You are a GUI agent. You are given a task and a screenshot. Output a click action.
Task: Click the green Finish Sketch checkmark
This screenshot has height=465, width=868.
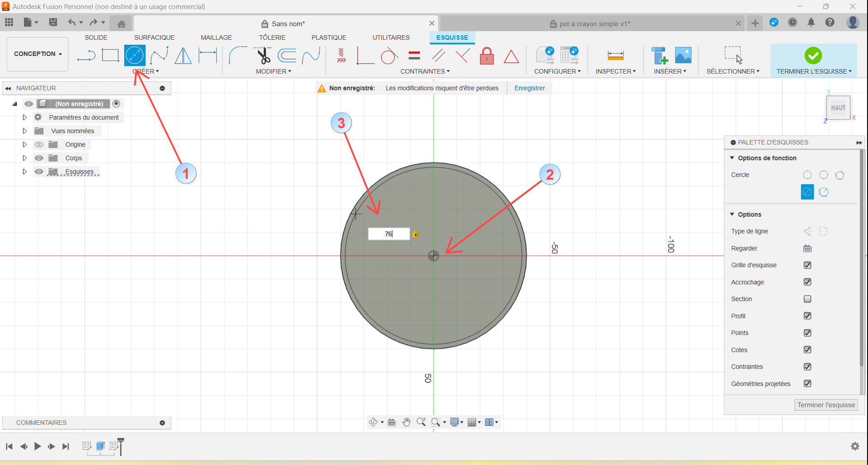tap(813, 56)
